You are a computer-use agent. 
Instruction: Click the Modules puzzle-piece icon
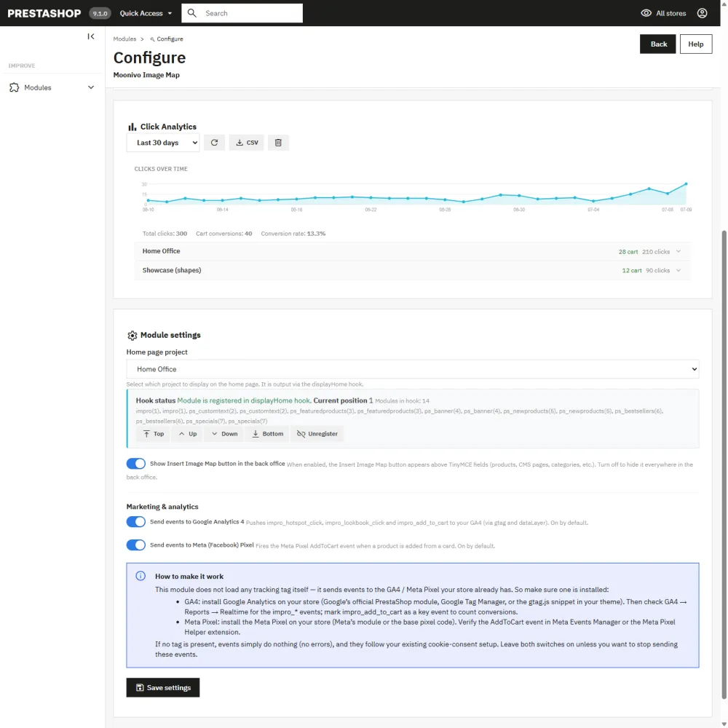[15, 87]
